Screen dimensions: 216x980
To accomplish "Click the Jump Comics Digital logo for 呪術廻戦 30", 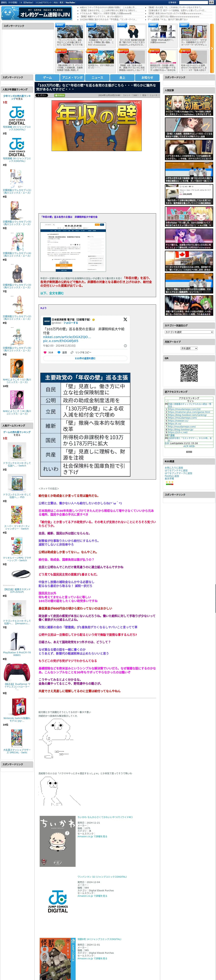I will (17, 147).
